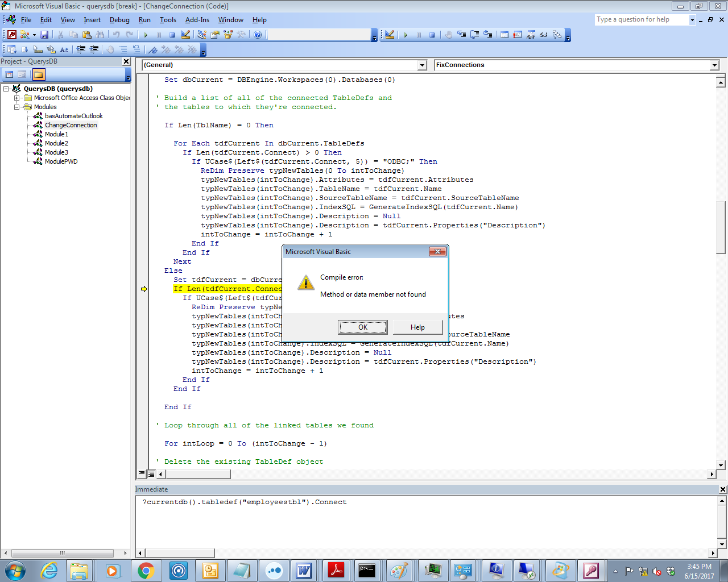Click the Comment Block icon
728x582 pixels.
[124, 49]
